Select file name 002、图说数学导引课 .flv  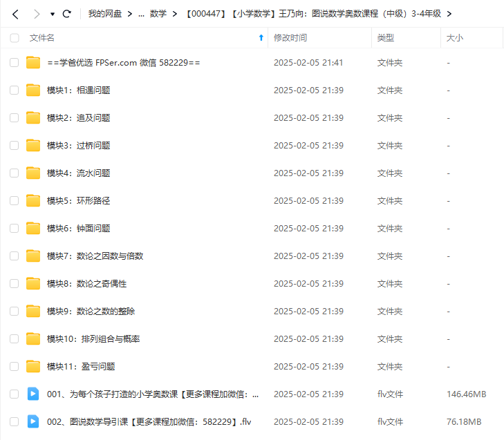click(149, 421)
